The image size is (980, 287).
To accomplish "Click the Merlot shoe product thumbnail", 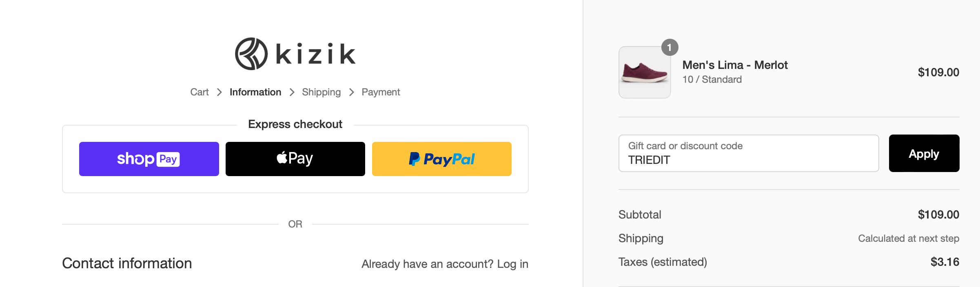I will [644, 73].
